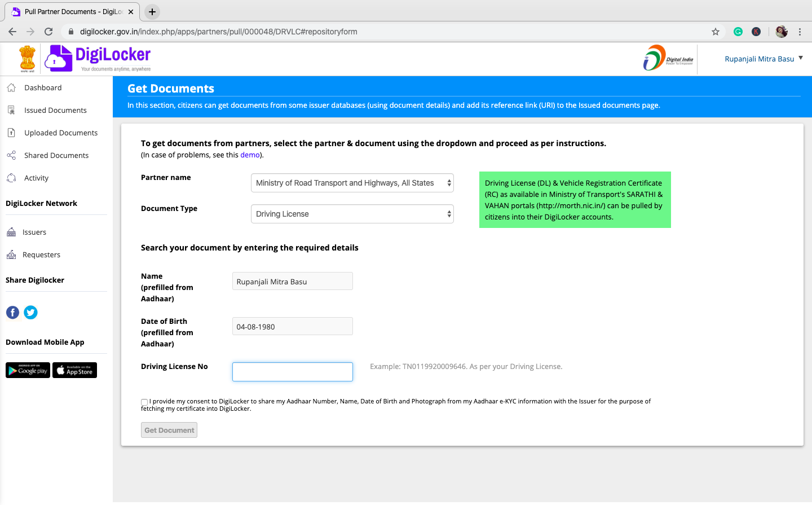Click the Date of Birth field
The height and width of the screenshot is (505, 812).
tap(293, 326)
